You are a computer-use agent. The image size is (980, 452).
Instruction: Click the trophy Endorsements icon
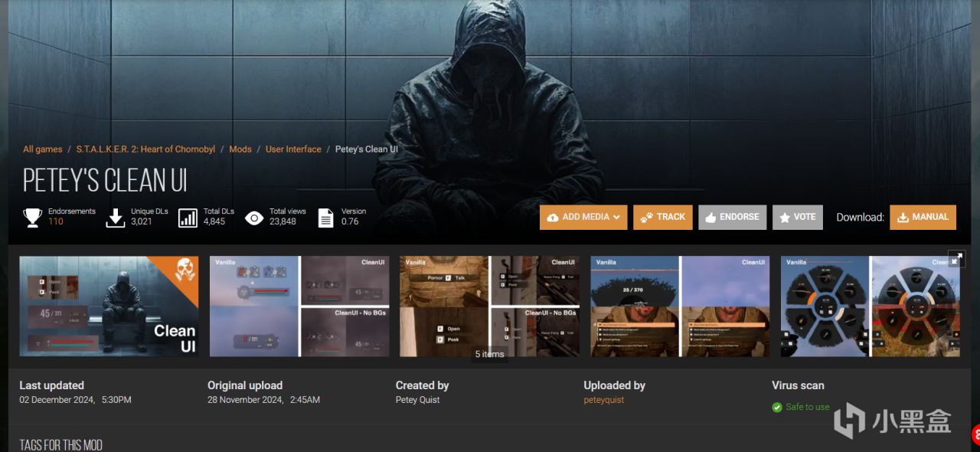click(x=32, y=218)
